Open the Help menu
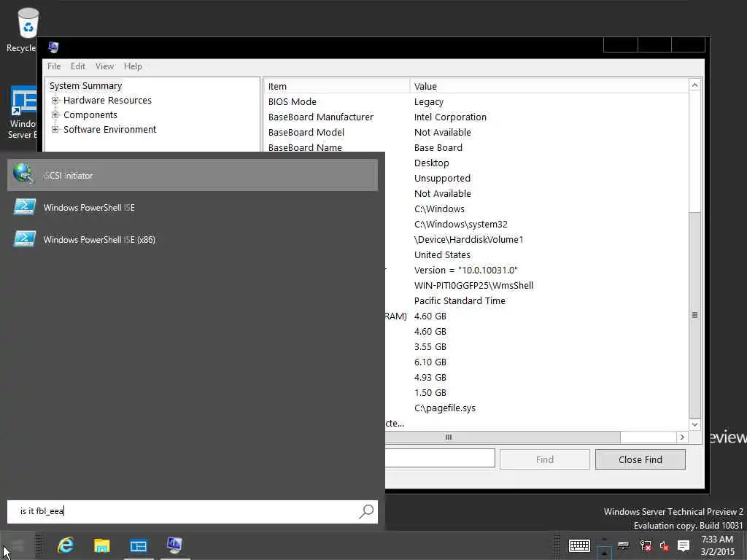Viewport: 747px width, 560px height. (x=133, y=66)
